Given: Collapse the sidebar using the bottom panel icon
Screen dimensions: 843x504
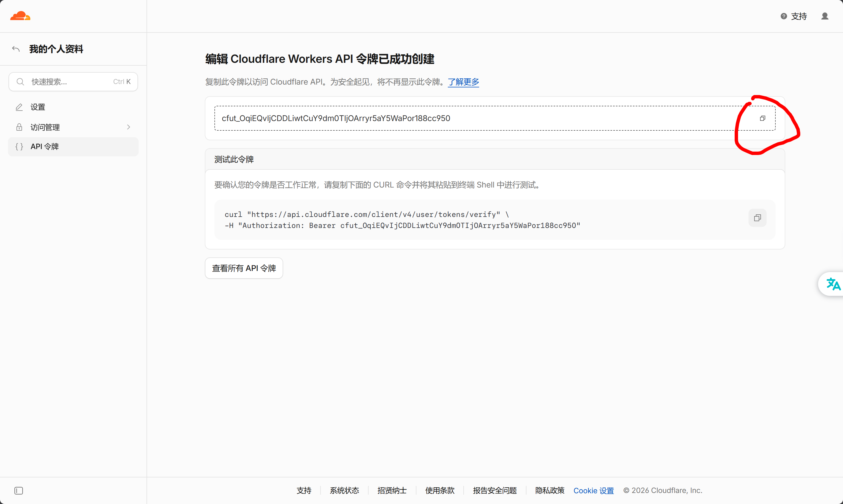Looking at the screenshot, I should [19, 491].
